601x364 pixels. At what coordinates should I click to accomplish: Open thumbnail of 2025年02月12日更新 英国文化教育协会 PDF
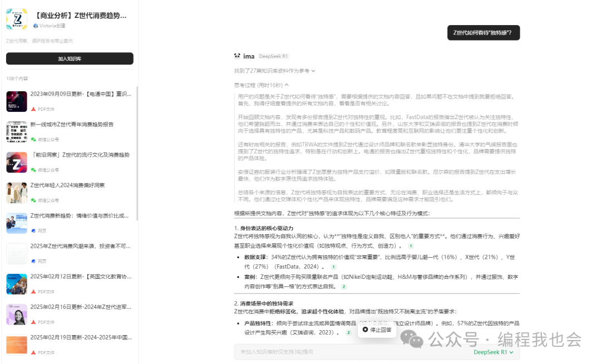(17, 284)
